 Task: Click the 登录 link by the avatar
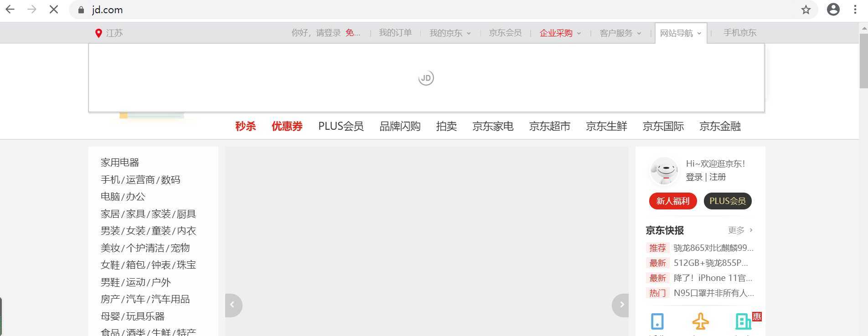(694, 177)
